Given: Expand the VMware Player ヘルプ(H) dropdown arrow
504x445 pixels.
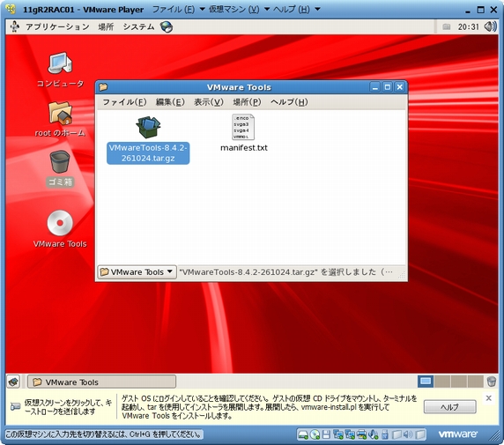Looking at the screenshot, I should [317, 9].
